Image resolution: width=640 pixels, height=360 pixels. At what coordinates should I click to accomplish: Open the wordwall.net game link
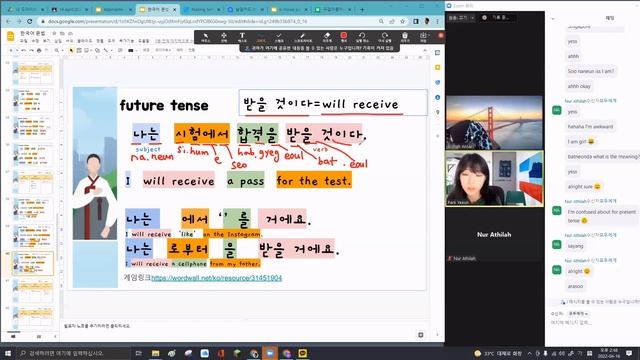tap(216, 278)
